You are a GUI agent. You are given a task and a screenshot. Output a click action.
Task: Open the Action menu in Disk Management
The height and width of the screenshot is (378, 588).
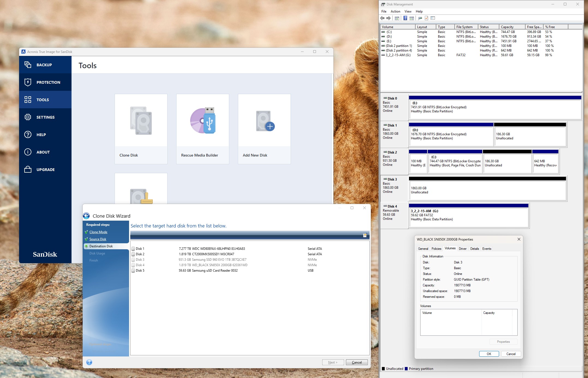pyautogui.click(x=395, y=11)
